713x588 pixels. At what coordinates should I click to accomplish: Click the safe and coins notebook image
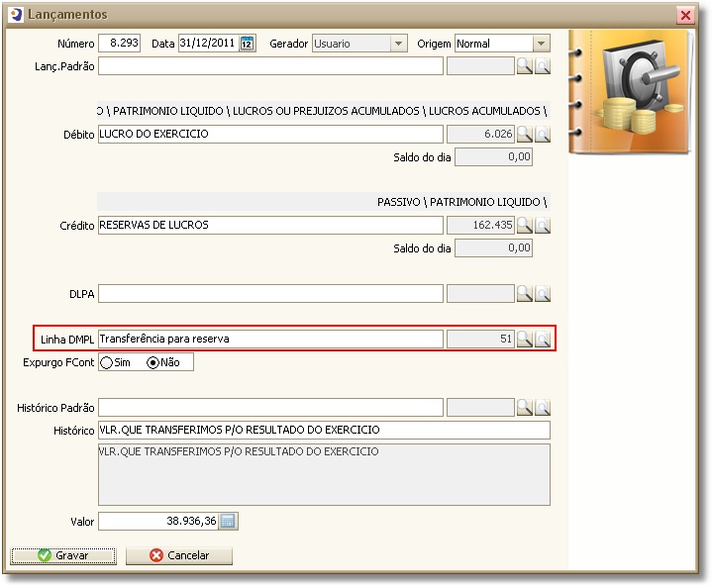[631, 92]
